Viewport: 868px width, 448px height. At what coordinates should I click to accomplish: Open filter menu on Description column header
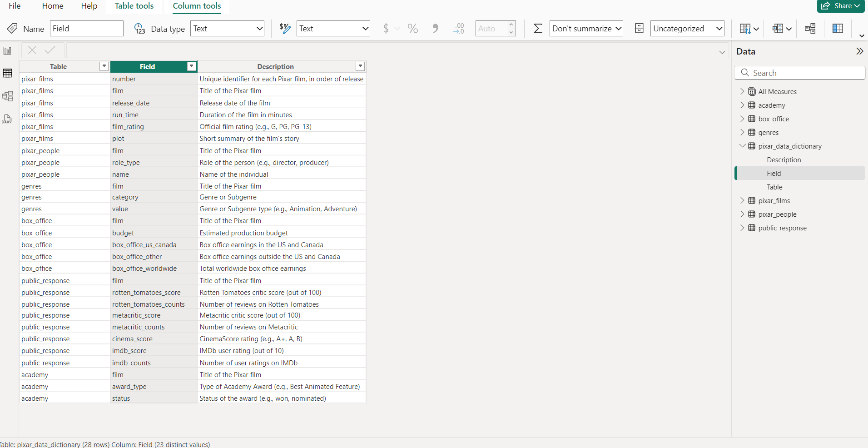click(360, 66)
